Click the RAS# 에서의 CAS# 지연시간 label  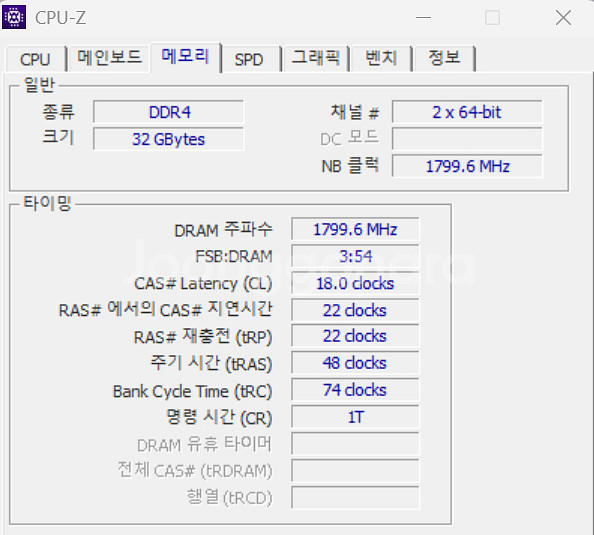pos(166,310)
